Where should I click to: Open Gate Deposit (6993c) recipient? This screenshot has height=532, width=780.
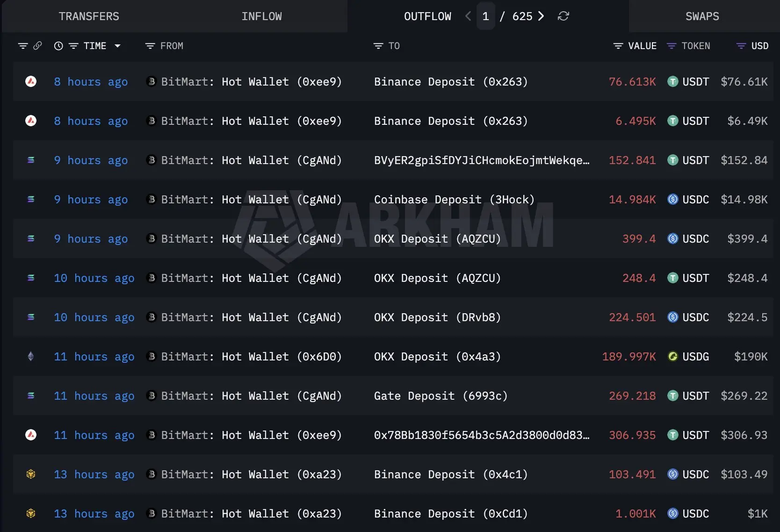441,395
